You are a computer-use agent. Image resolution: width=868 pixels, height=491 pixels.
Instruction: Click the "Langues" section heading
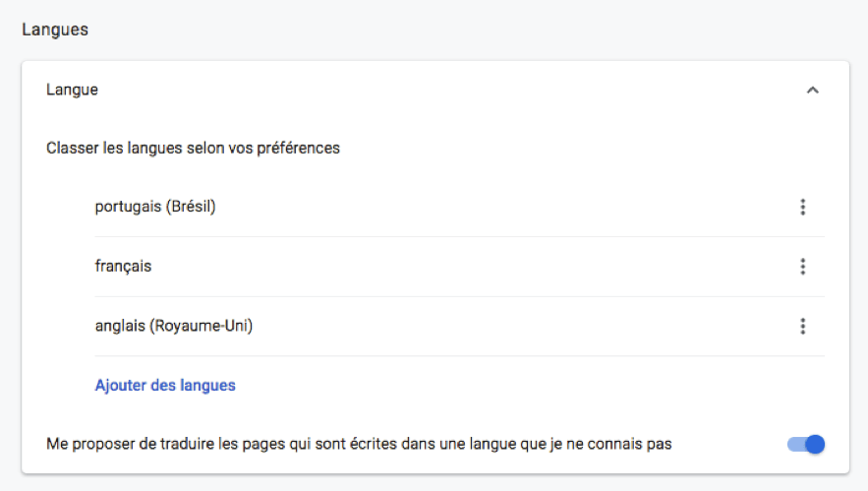click(55, 30)
